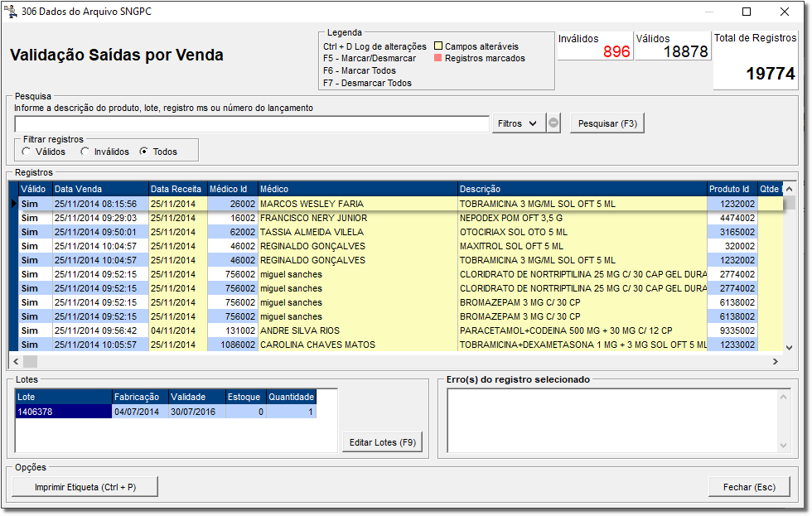Viewport: 812px width, 516px height.
Task: Click the Inválidos count 896
Action: (616, 51)
